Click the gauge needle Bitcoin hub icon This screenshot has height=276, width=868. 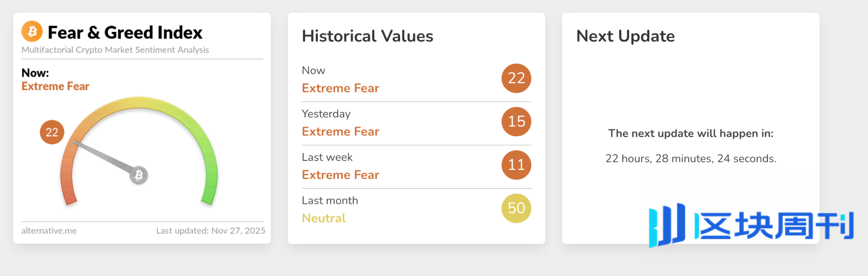tap(139, 175)
